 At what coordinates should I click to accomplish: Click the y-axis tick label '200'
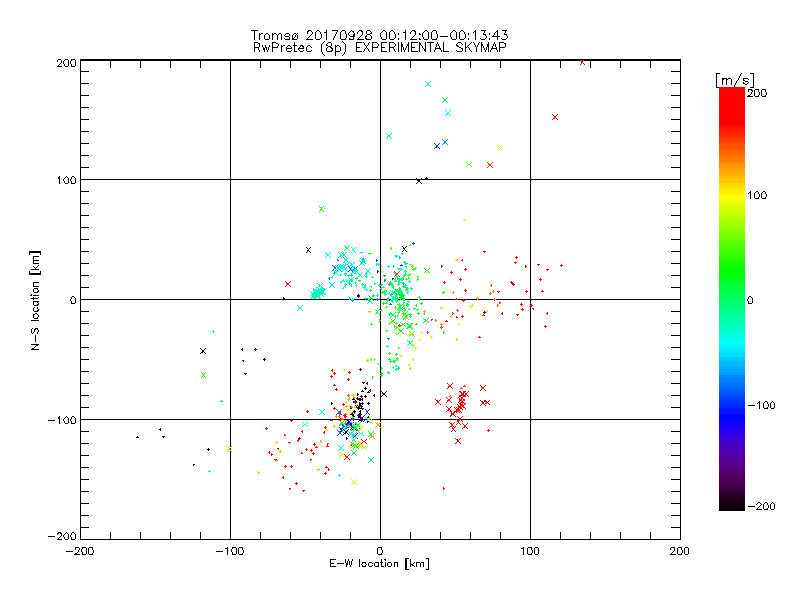[66, 63]
